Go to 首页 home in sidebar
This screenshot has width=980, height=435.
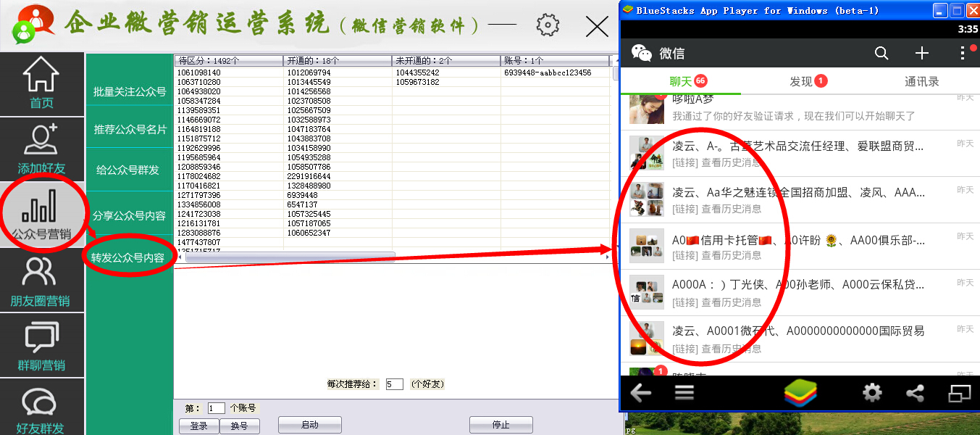(x=42, y=83)
